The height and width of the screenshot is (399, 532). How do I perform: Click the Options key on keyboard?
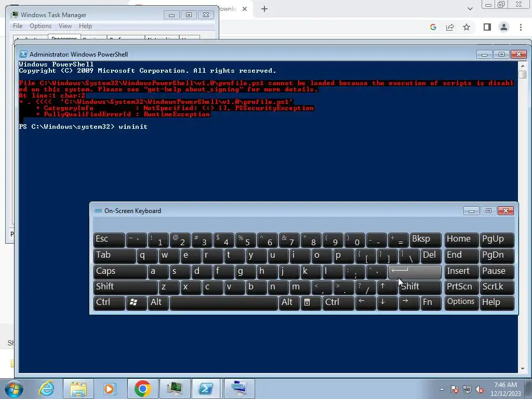461,303
